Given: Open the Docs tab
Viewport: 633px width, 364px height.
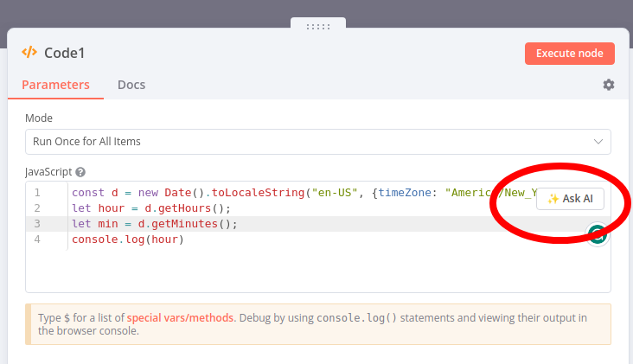Looking at the screenshot, I should [131, 85].
